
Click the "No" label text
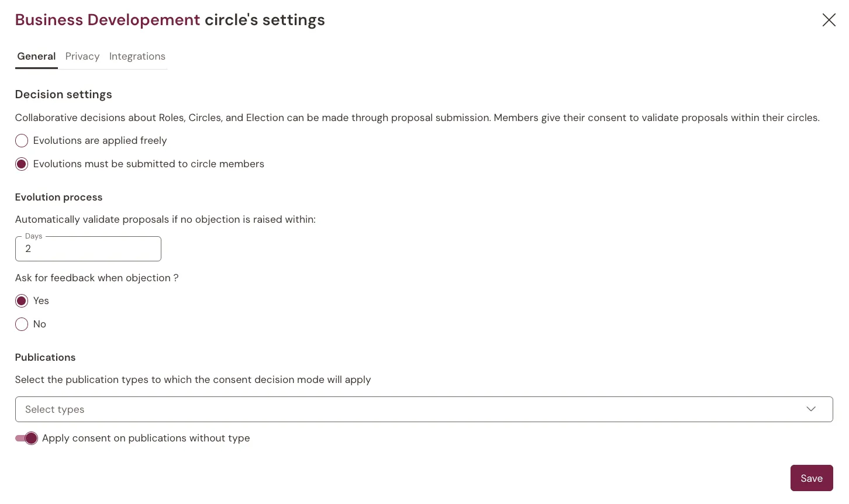pos(40,325)
